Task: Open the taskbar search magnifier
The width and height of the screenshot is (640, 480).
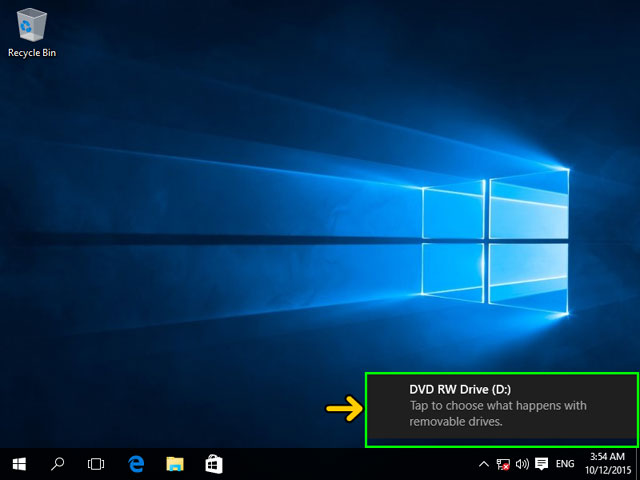Action: [57, 464]
